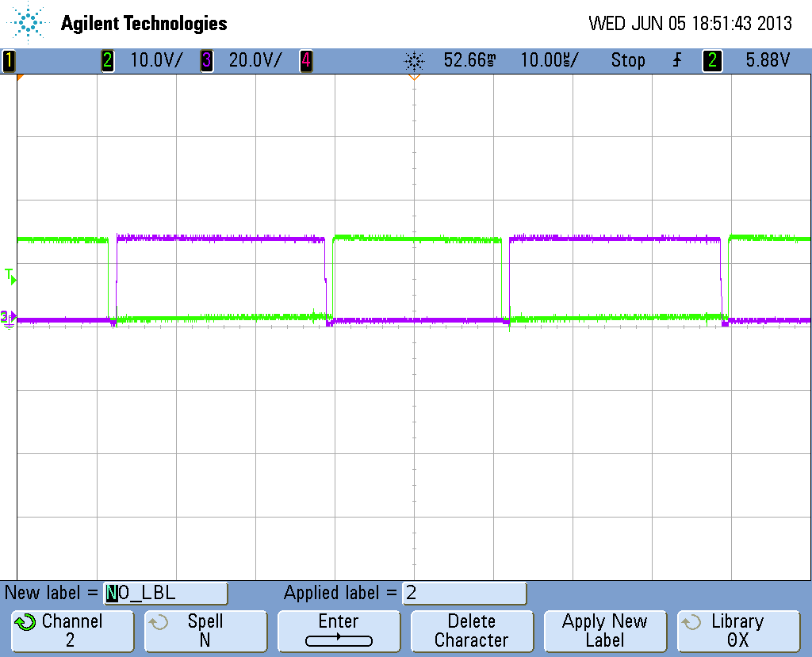Click the New label text field

click(166, 593)
